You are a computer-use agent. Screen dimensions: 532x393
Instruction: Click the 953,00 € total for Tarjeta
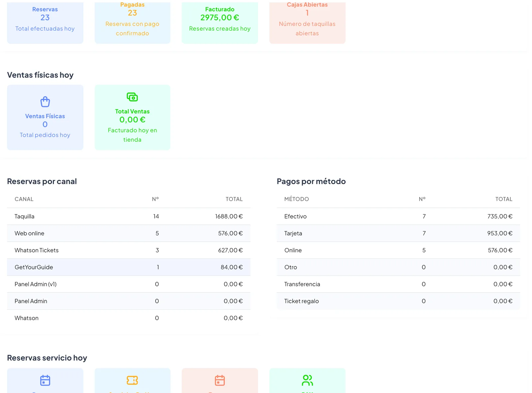pos(500,233)
